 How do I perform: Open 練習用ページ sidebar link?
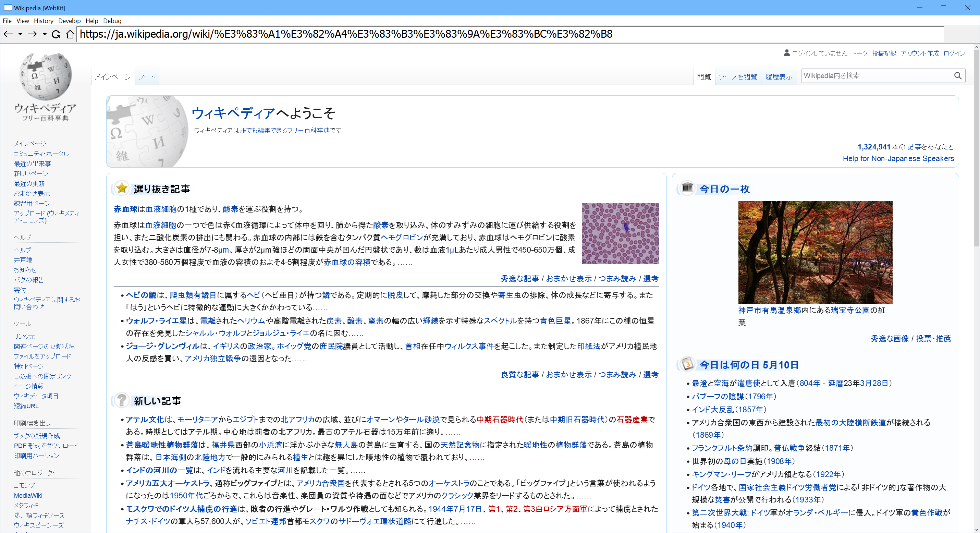32,204
